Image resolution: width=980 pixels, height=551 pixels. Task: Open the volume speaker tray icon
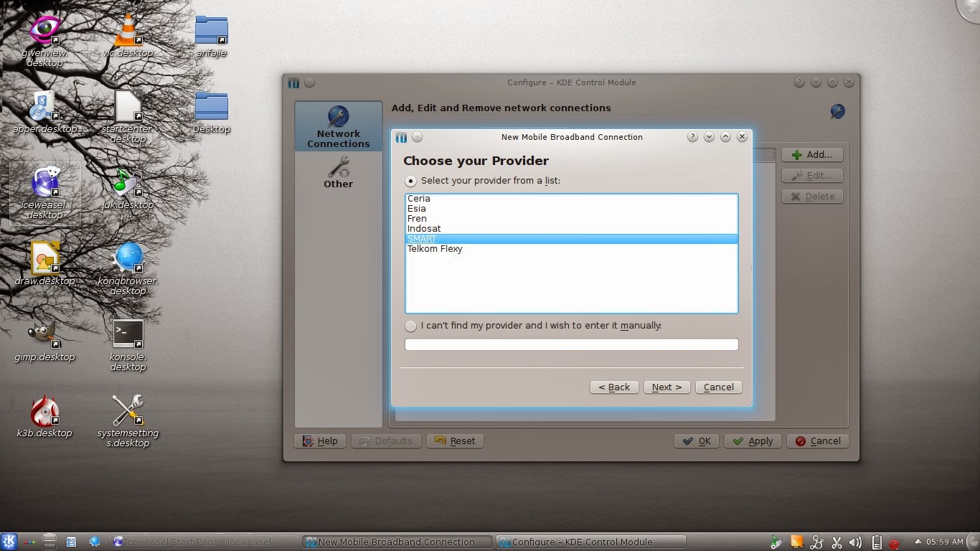click(x=855, y=542)
